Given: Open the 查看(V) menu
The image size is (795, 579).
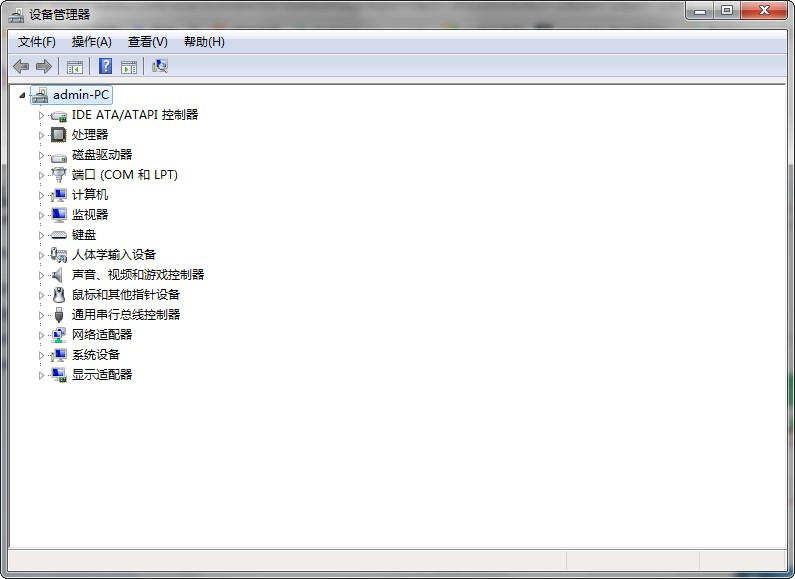Looking at the screenshot, I should pos(148,42).
